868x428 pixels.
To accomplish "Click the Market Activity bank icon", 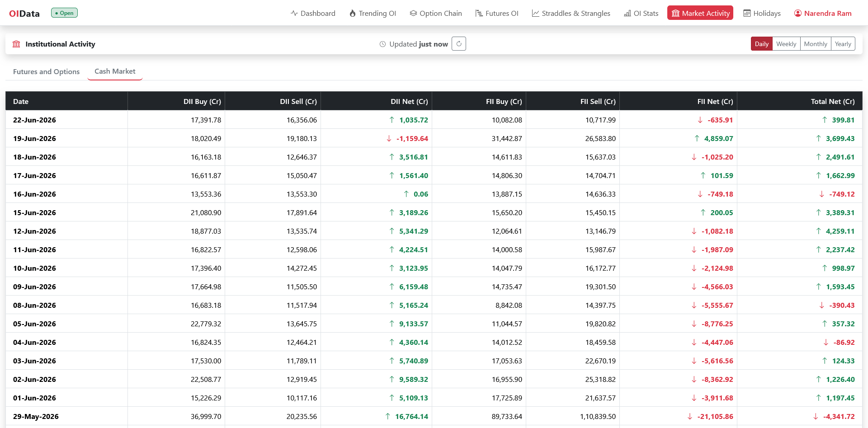I will (675, 13).
